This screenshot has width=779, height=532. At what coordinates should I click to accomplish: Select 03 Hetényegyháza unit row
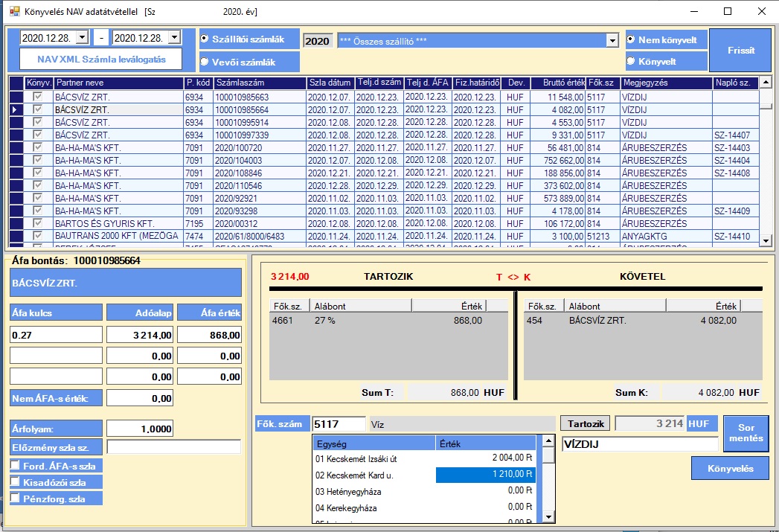tap(424, 491)
